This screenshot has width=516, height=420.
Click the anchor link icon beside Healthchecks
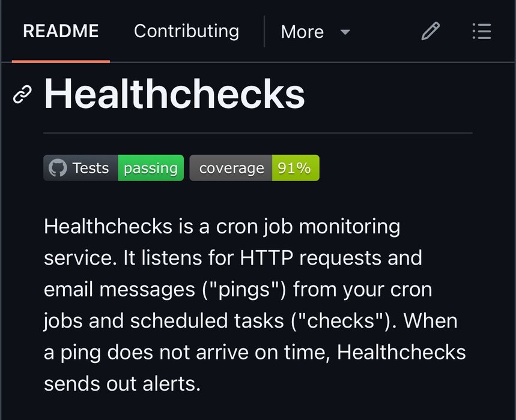pos(22,94)
